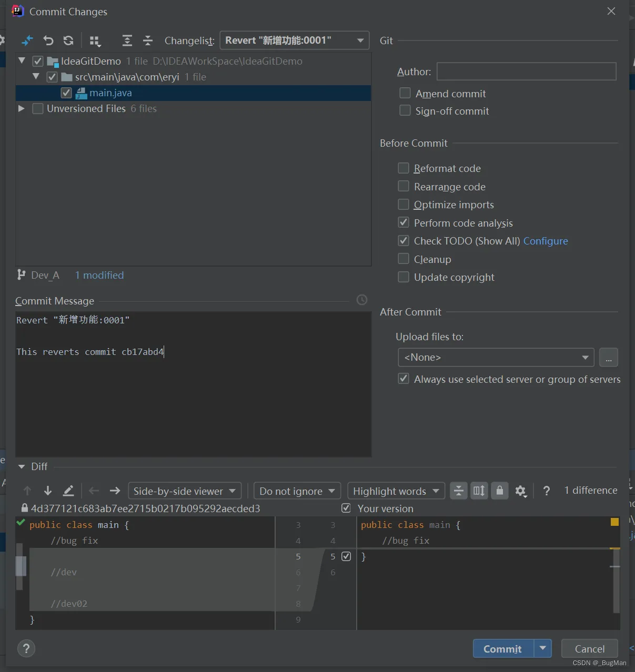Open the Group By icon menu
The width and height of the screenshot is (635, 672).
95,41
